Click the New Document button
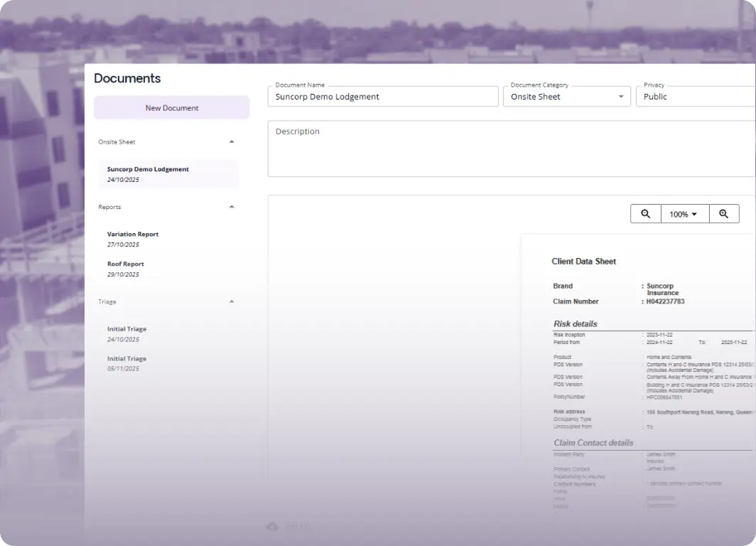The height and width of the screenshot is (546, 756). [171, 107]
